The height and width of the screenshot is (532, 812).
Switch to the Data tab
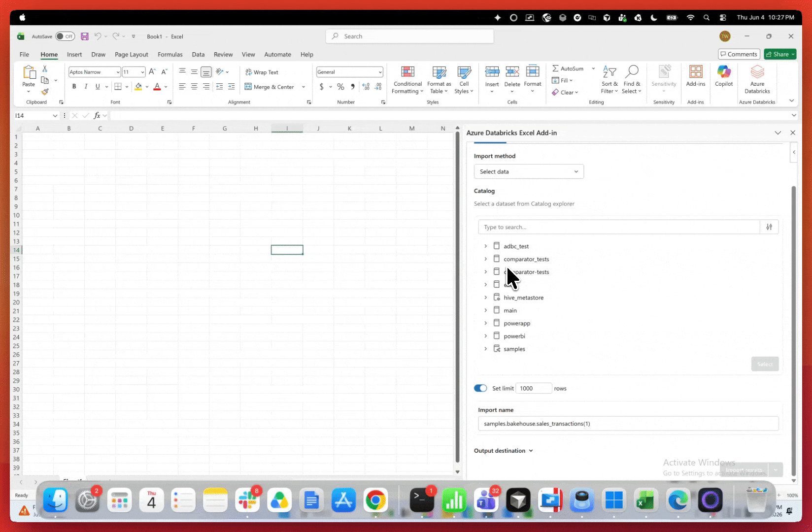point(198,54)
